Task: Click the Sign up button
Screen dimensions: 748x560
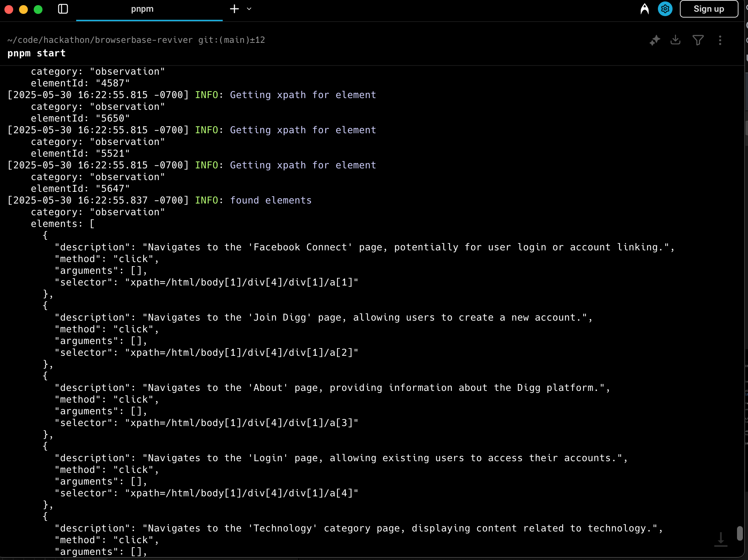Action: tap(708, 9)
